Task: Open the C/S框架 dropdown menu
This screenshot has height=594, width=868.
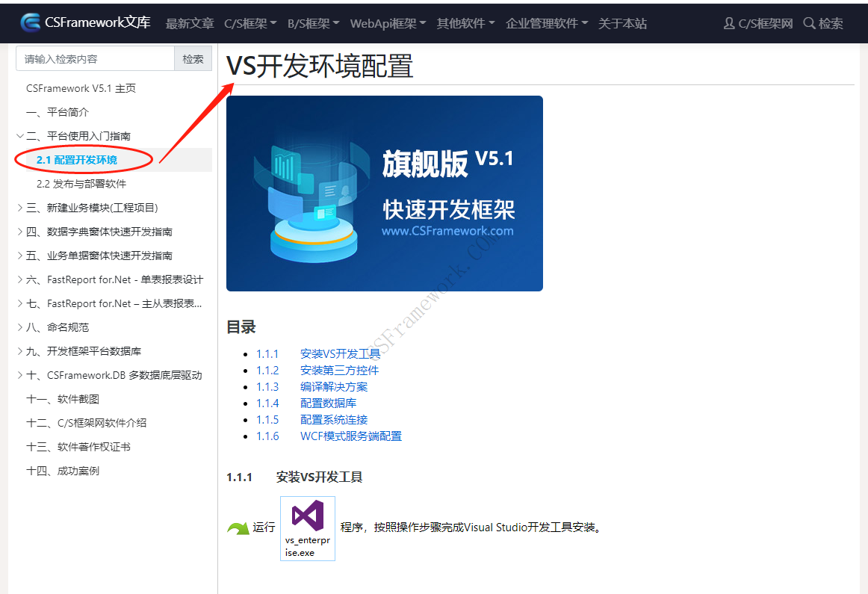Action: pos(250,23)
